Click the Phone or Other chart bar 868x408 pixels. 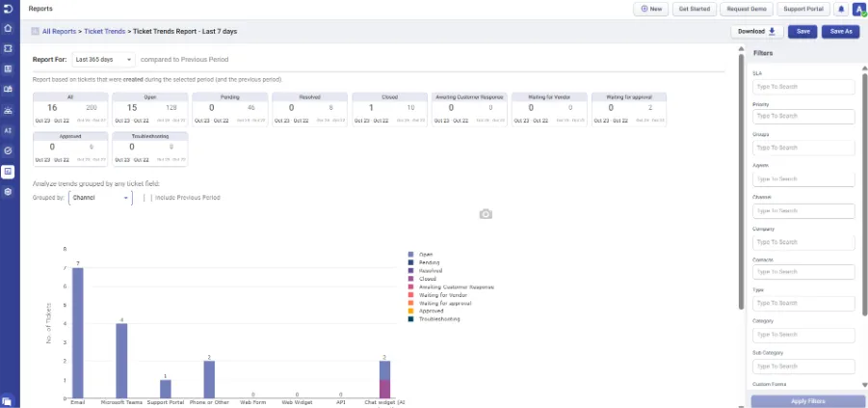click(209, 380)
